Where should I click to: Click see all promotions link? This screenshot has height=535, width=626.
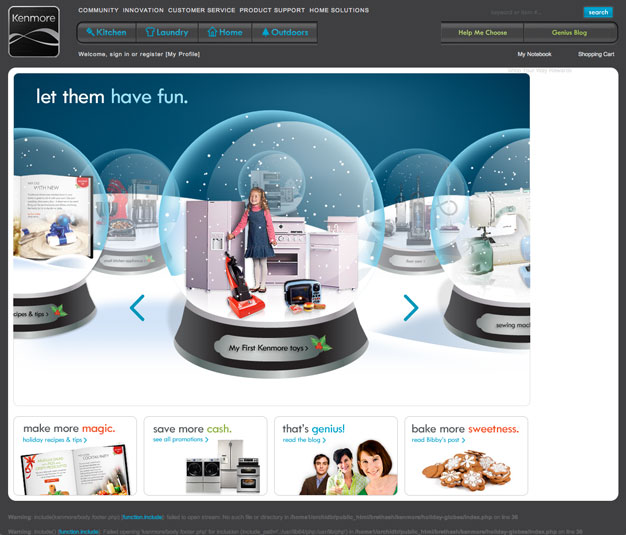[180, 440]
